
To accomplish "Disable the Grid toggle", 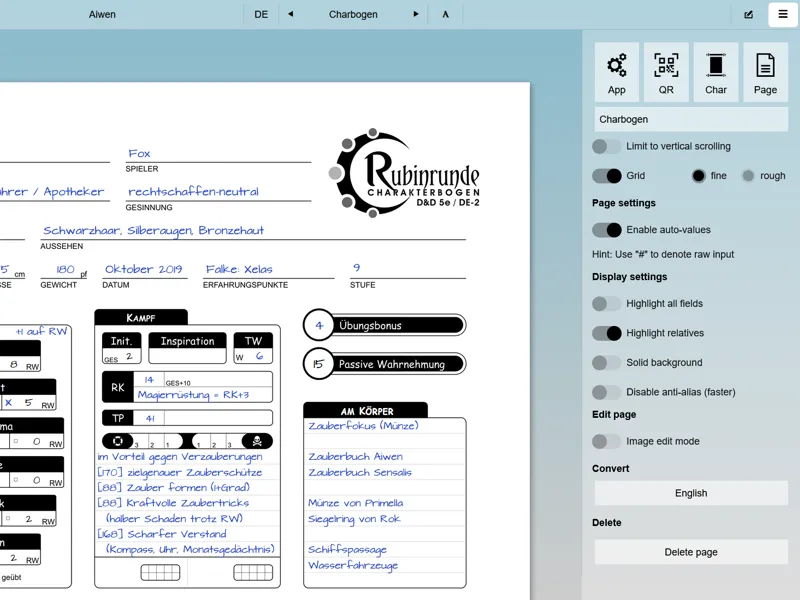I will 607,176.
